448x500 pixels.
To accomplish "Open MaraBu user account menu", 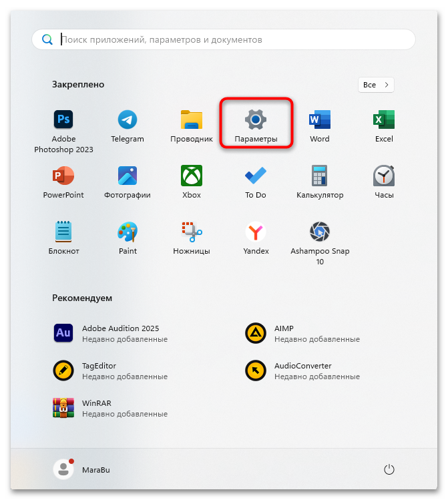I will (81, 469).
